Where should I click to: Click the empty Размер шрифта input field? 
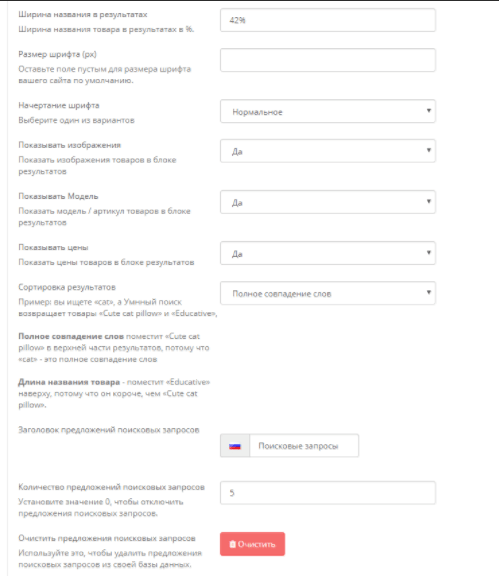(328, 60)
